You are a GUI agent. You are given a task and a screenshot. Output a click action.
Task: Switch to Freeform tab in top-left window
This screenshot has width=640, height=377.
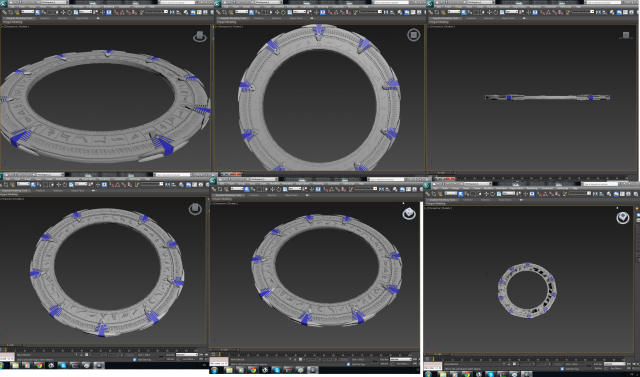click(45, 18)
